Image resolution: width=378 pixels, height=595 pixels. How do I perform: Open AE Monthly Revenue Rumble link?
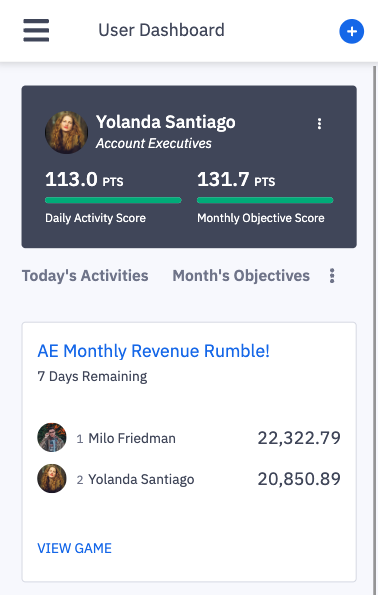pos(153,351)
